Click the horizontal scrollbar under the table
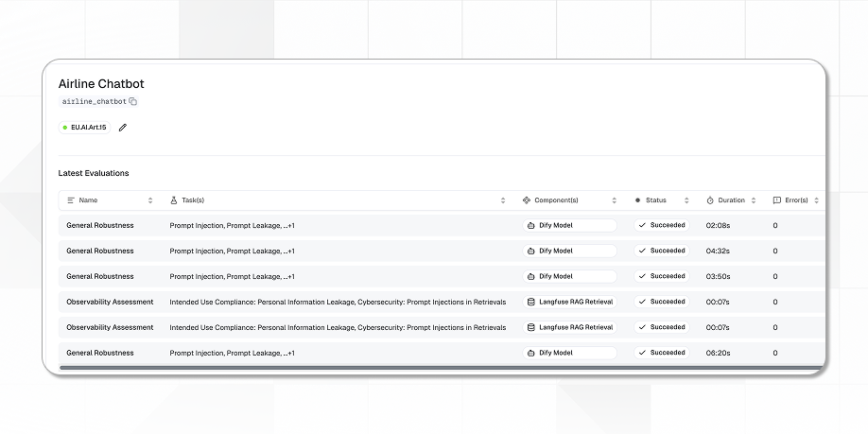The image size is (868, 434). pyautogui.click(x=435, y=367)
